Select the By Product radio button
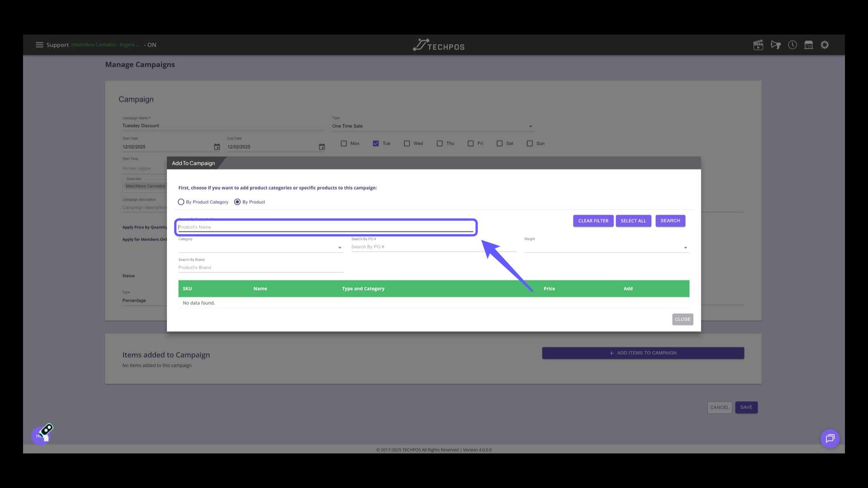The width and height of the screenshot is (868, 488). click(237, 202)
